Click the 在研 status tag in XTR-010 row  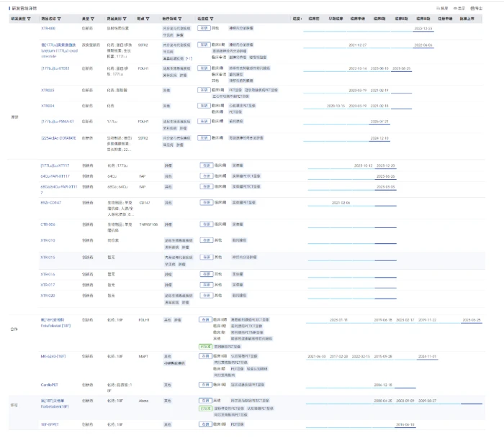207,240
